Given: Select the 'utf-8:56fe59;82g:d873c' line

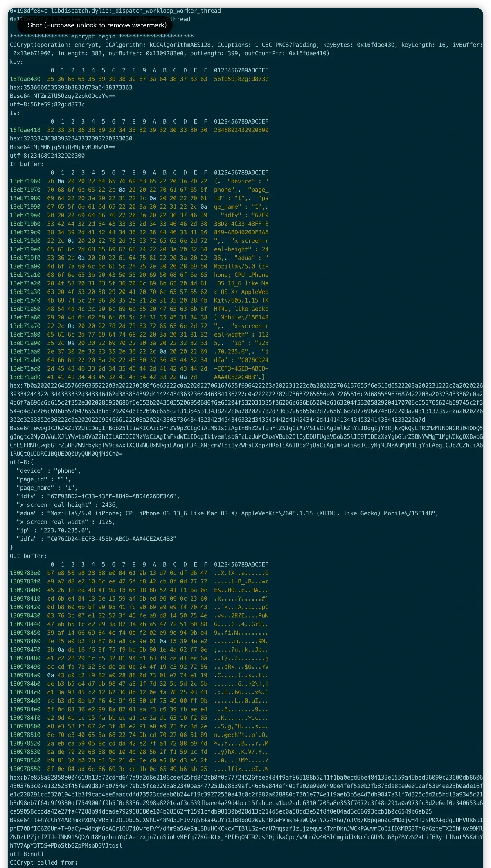Looking at the screenshot, I should [x=47, y=104].
